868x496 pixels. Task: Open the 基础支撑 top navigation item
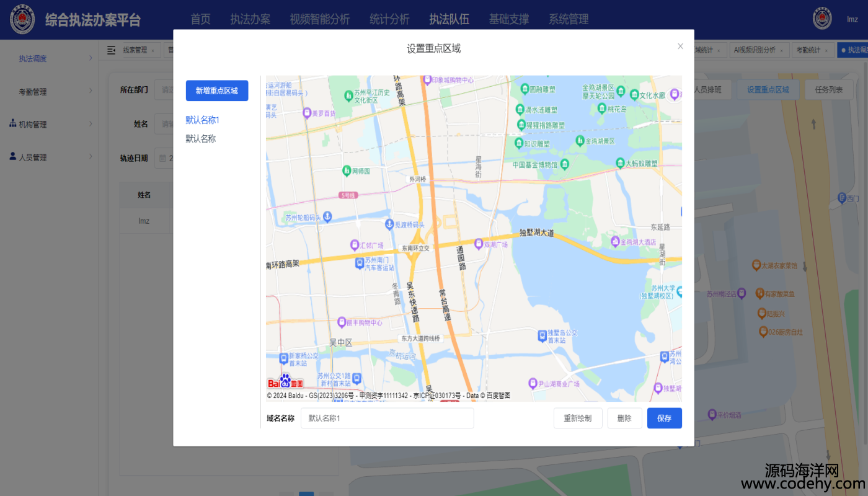pos(509,19)
